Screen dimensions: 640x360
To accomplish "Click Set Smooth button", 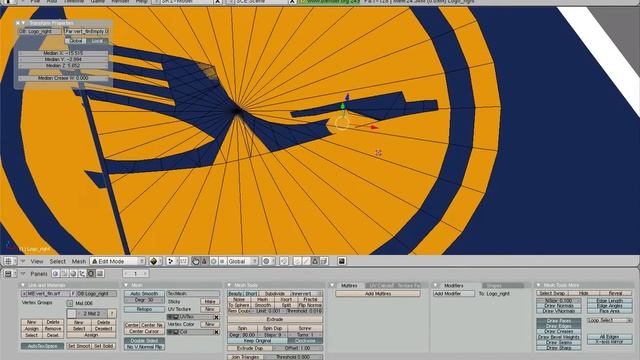I will click(78, 346).
